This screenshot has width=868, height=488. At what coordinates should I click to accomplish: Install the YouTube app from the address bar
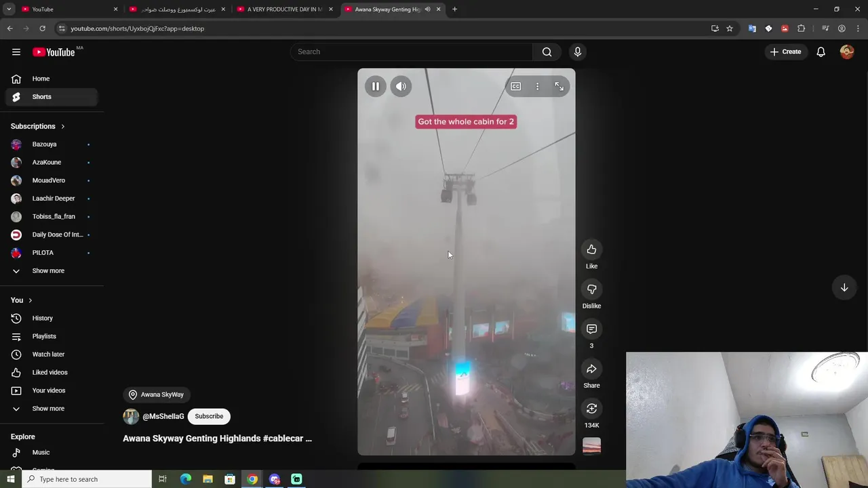(715, 28)
